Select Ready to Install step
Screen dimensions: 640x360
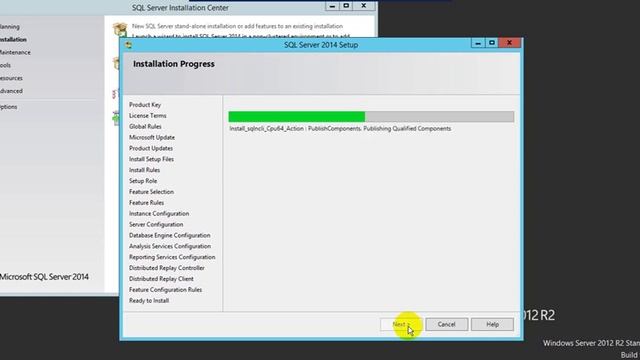tap(149, 301)
